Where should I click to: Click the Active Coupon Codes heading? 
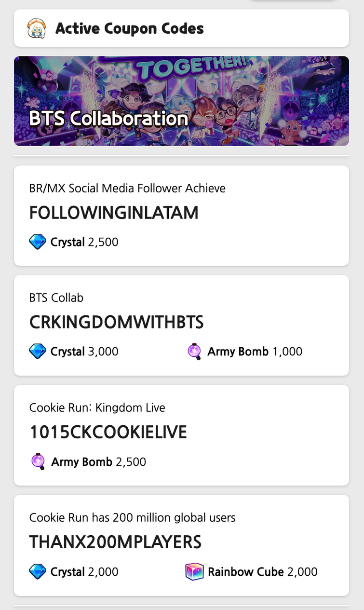[x=129, y=29]
